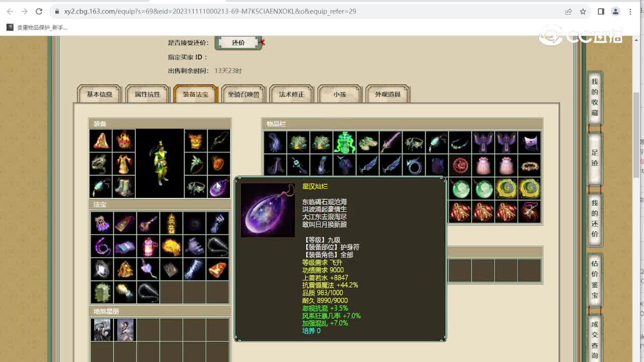Open the browser profile menu

point(615,11)
